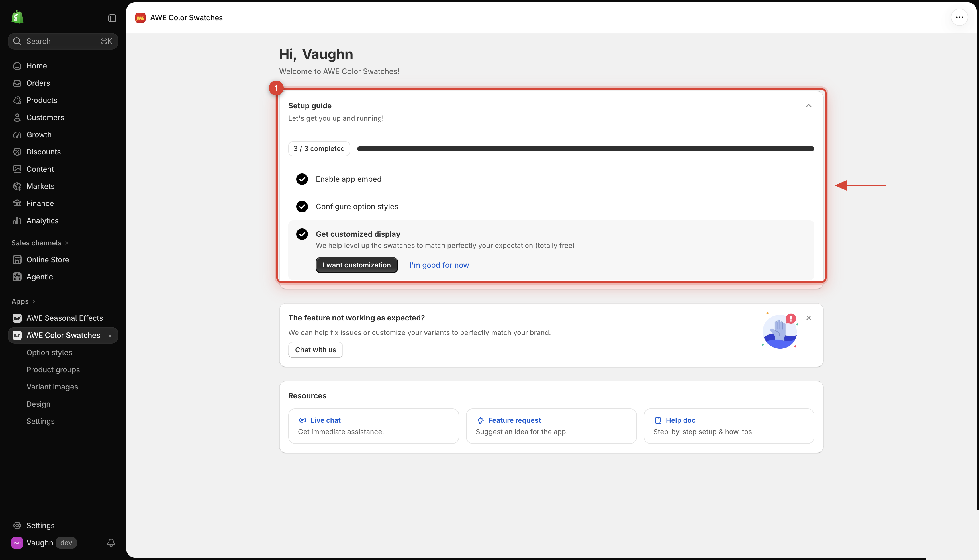Click the AWE Seasonal Effects app icon
Viewport: 979px width, 560px height.
point(17,318)
